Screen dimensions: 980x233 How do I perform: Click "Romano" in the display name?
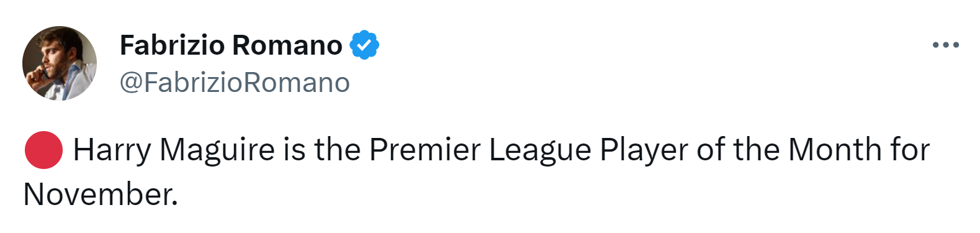[287, 45]
